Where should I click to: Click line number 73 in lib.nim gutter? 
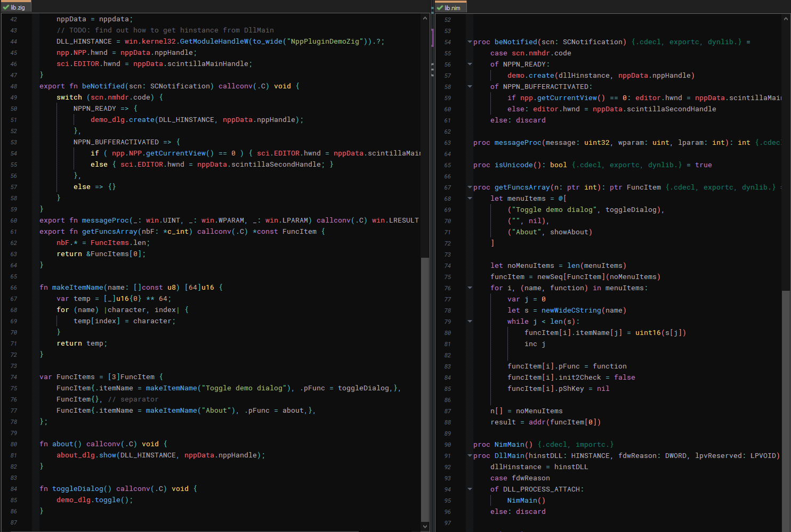point(448,255)
